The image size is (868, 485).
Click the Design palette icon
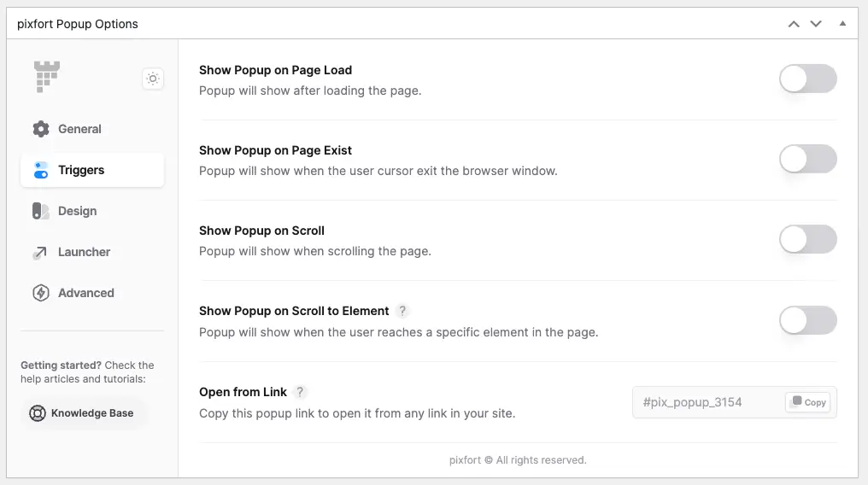point(40,211)
